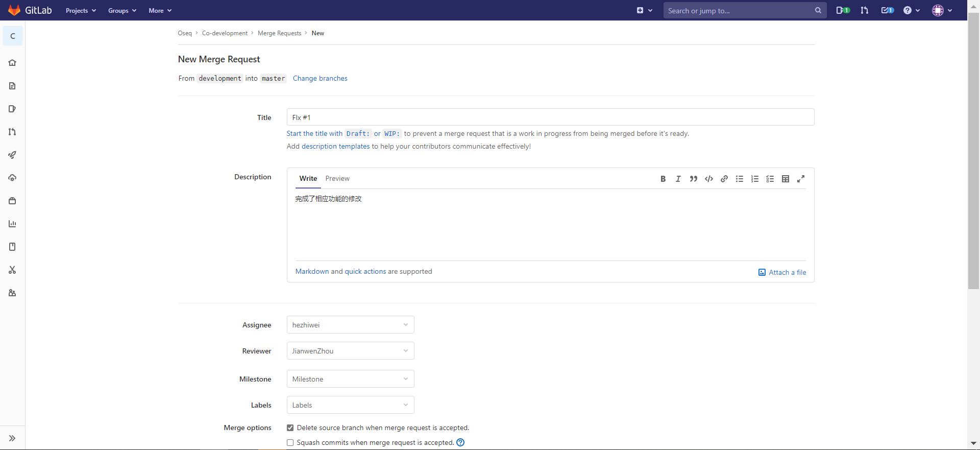Add a link in the description

[x=724, y=179]
